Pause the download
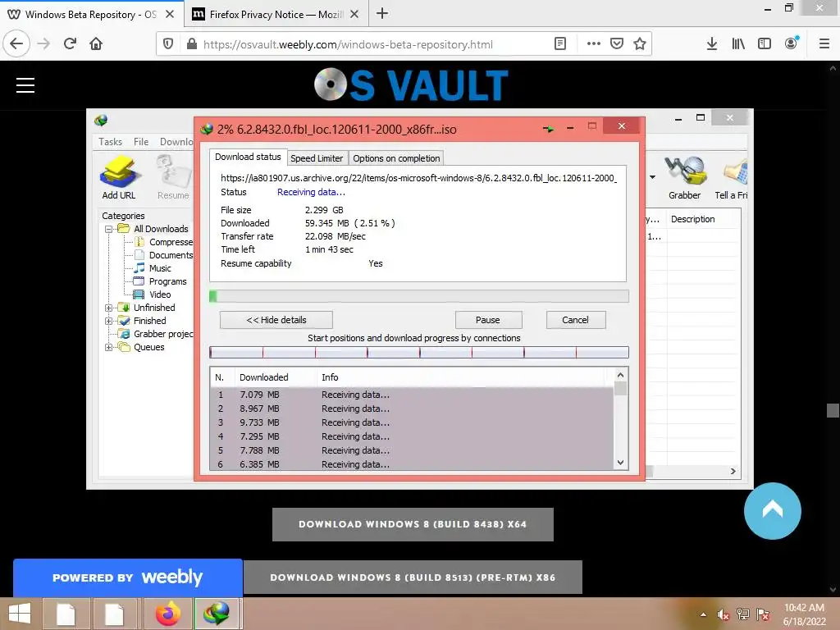 [x=488, y=320]
